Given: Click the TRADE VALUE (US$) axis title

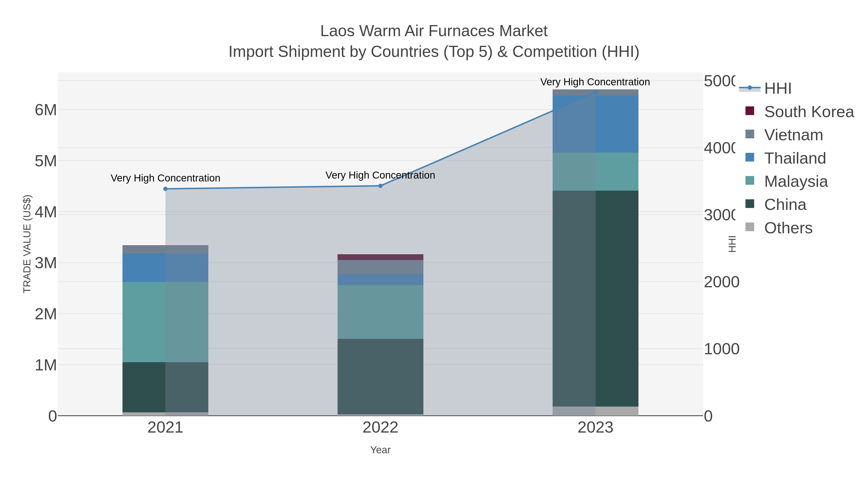Looking at the screenshot, I should pyautogui.click(x=27, y=244).
